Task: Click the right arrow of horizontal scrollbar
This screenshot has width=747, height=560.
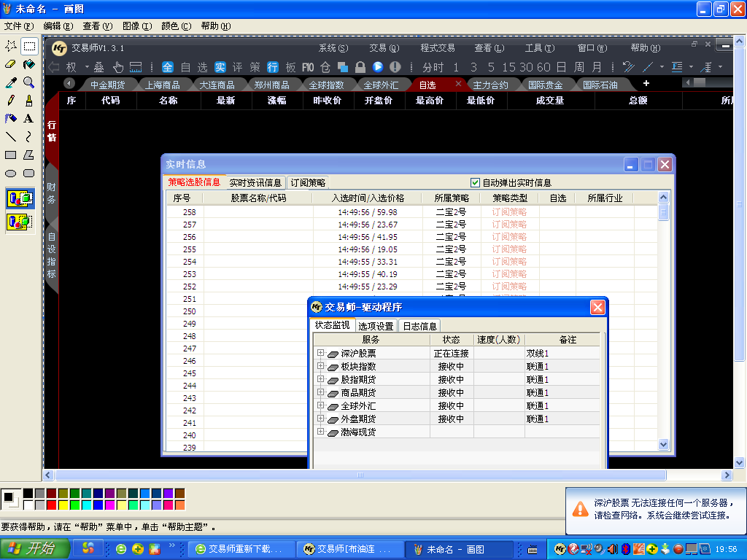Action: click(x=727, y=475)
